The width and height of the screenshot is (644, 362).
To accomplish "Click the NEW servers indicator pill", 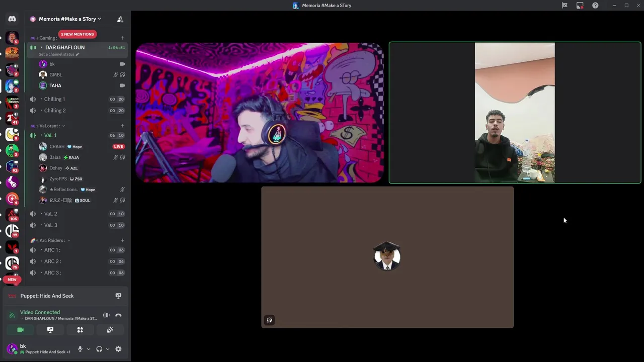I will (x=12, y=280).
